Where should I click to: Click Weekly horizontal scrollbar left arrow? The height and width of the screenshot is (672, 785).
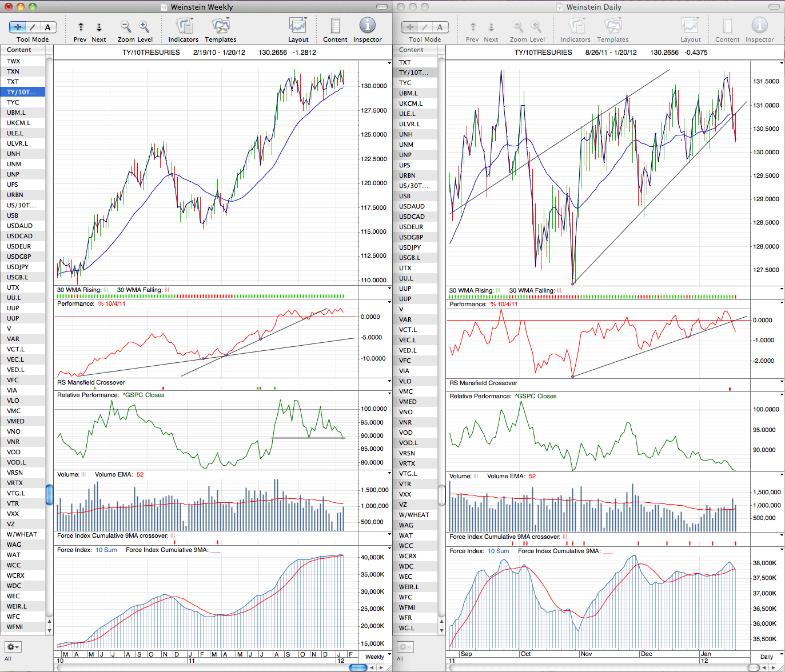tap(373, 667)
